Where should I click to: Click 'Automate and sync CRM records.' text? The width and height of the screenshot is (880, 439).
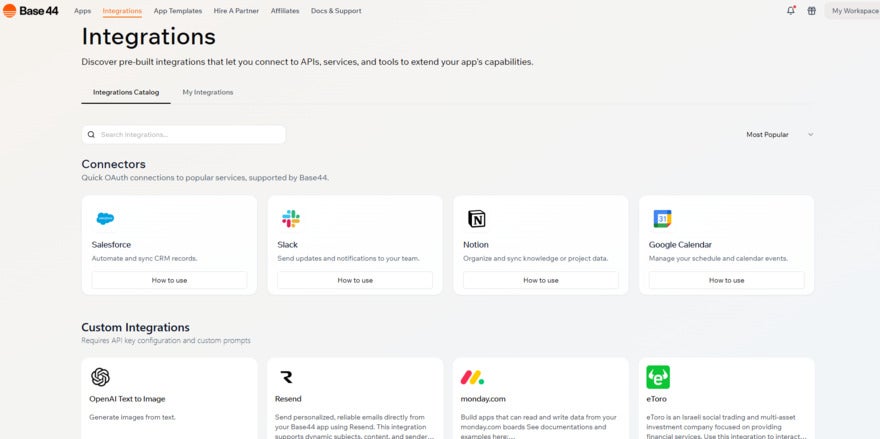(144, 259)
